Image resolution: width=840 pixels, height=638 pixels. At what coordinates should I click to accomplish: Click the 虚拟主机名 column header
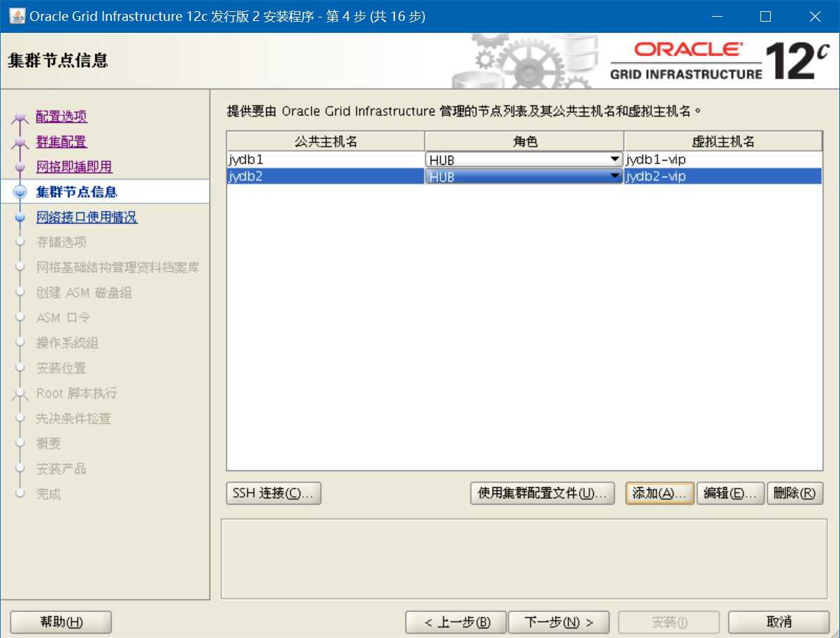(723, 141)
